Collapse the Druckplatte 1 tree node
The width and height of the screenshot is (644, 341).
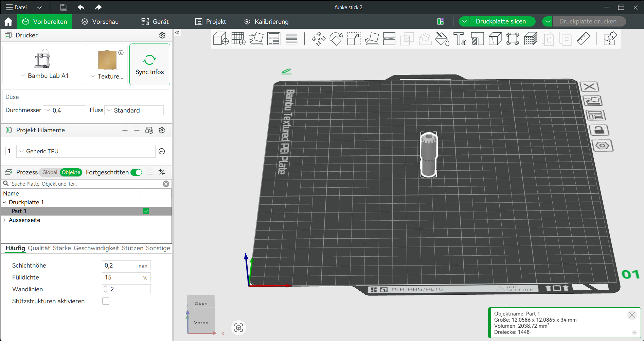tap(4, 202)
